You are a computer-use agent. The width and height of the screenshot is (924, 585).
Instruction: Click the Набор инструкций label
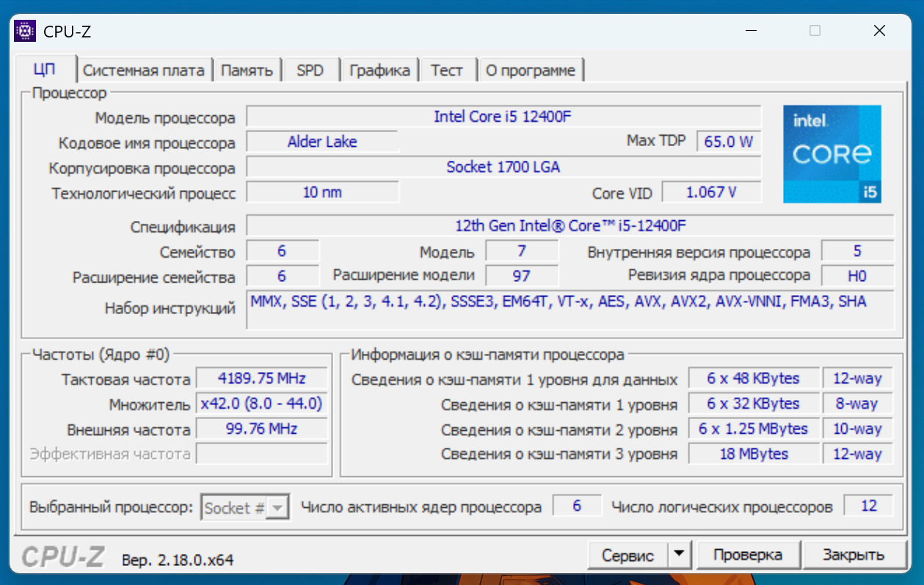(x=170, y=309)
